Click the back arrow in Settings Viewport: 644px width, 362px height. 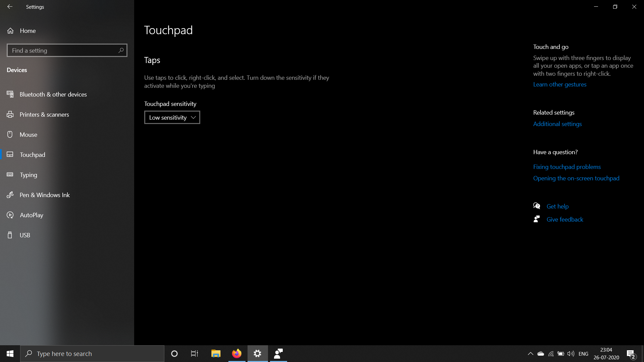[10, 7]
